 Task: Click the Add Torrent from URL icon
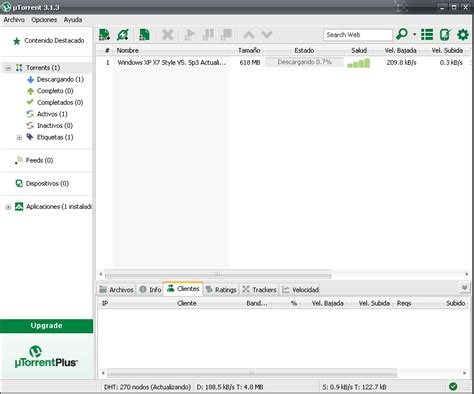123,35
